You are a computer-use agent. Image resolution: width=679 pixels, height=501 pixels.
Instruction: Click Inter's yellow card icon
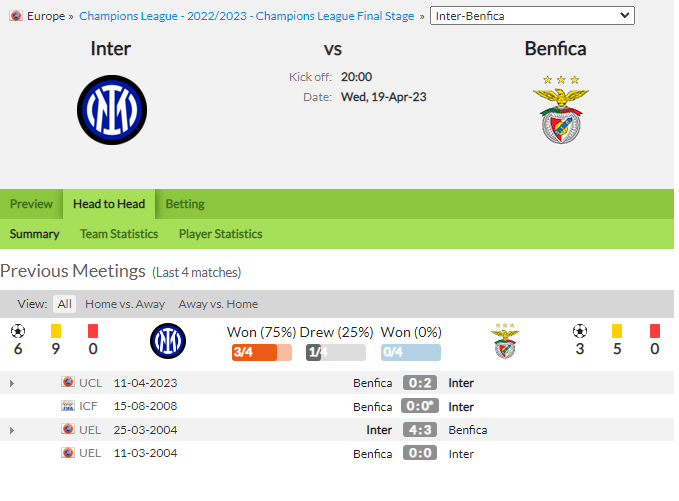coord(56,331)
